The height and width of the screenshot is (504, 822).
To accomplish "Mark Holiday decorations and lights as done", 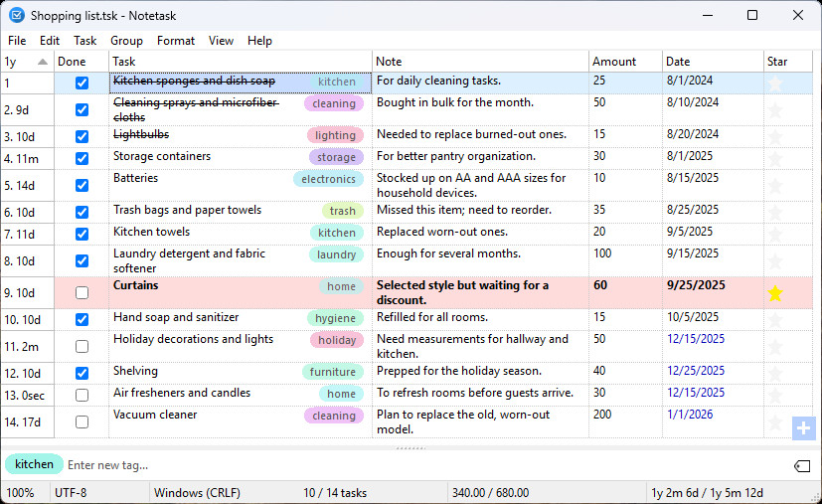I will click(x=82, y=347).
